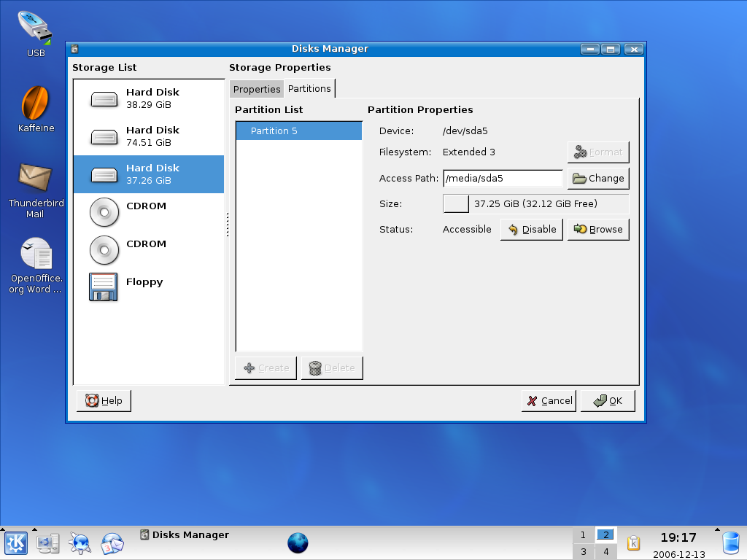Open the KDE start menu
Image resolution: width=747 pixels, height=560 pixels.
pyautogui.click(x=16, y=542)
